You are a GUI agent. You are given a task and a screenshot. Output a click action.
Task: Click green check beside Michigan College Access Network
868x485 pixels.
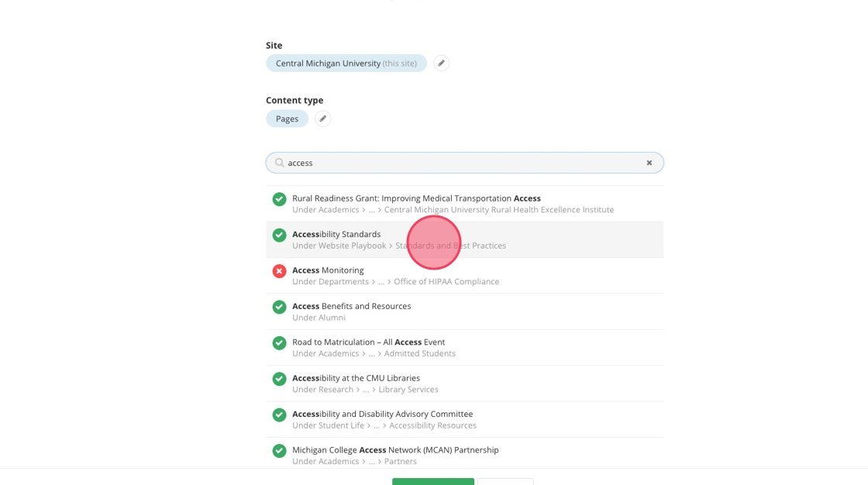(279, 451)
